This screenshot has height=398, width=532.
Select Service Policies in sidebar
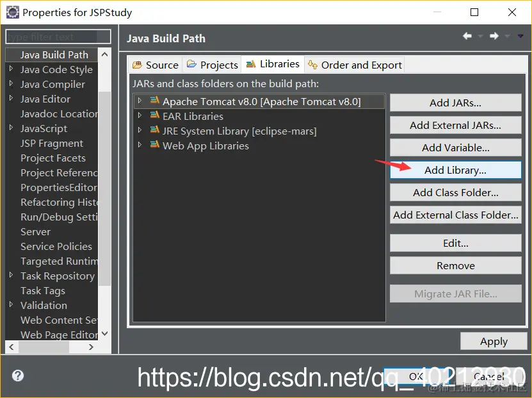pyautogui.click(x=56, y=246)
